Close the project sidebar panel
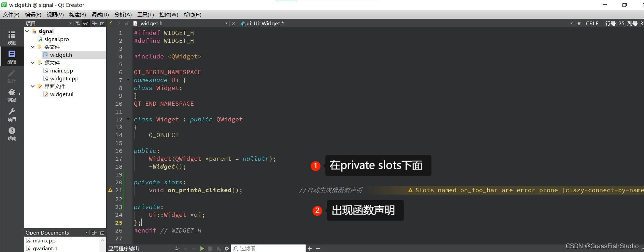This screenshot has width=644, height=252. pyautogui.click(x=102, y=23)
